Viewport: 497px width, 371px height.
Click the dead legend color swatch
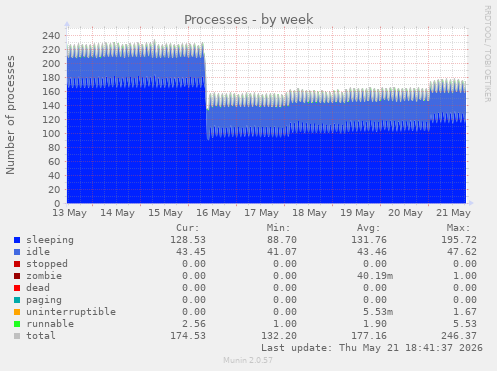click(17, 288)
